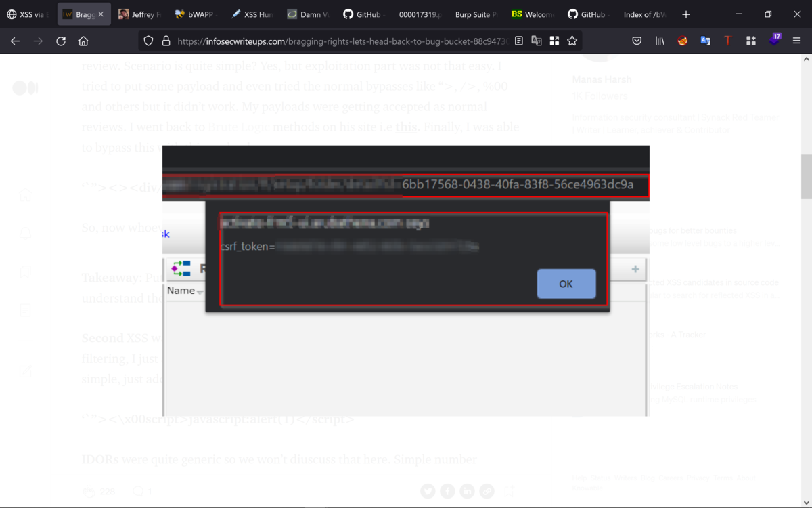Screen dimensions: 812x508
Task: Switch to the bWAPP tab
Action: tap(196, 14)
